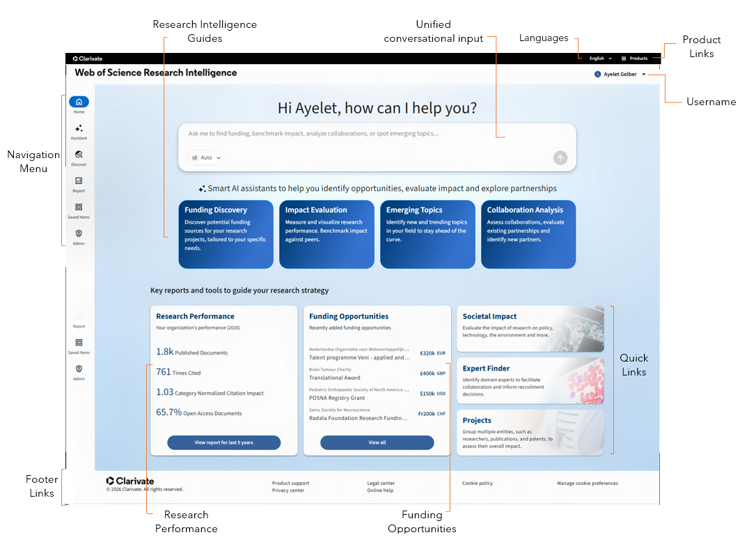Viewport: 756px width, 551px height.
Task: Open the Products menu
Action: tap(634, 59)
